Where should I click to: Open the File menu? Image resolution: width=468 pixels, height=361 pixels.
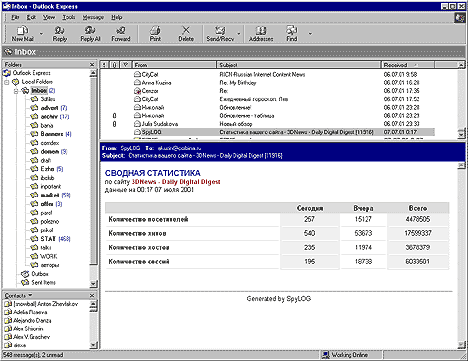[x=15, y=17]
